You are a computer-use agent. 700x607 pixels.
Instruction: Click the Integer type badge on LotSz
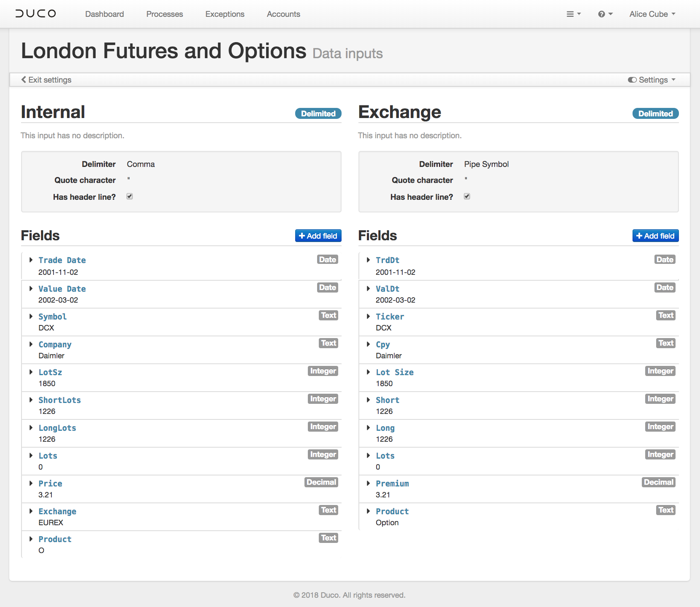point(323,371)
